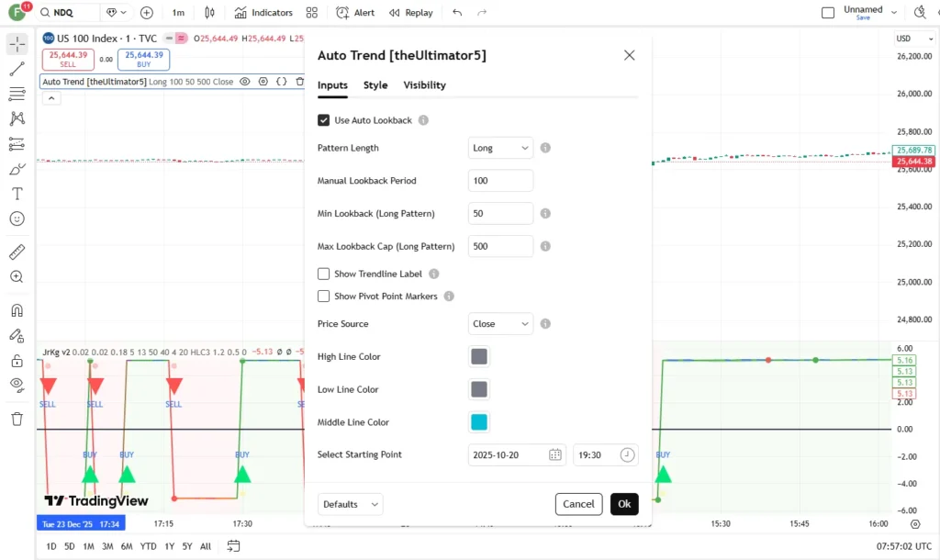940x560 pixels.
Task: Lock all drawing tools
Action: pos(17,361)
